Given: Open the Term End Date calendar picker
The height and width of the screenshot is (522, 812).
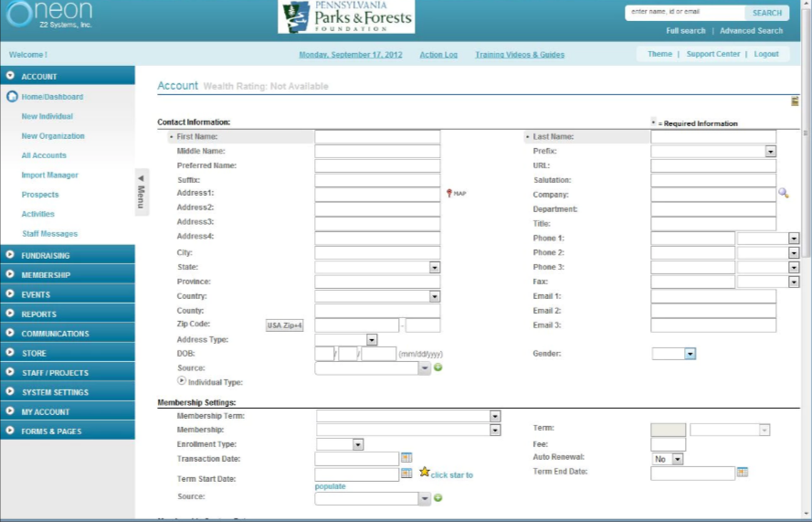Looking at the screenshot, I should click(743, 472).
